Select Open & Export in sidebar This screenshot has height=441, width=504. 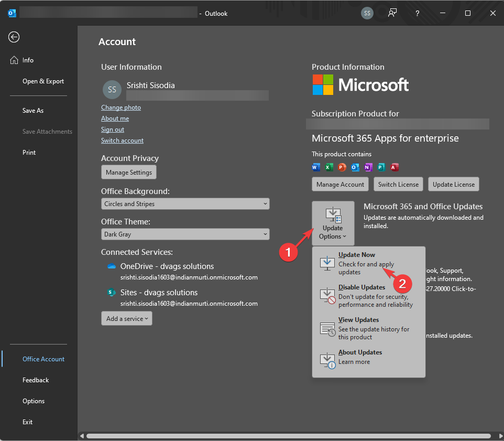click(x=43, y=81)
